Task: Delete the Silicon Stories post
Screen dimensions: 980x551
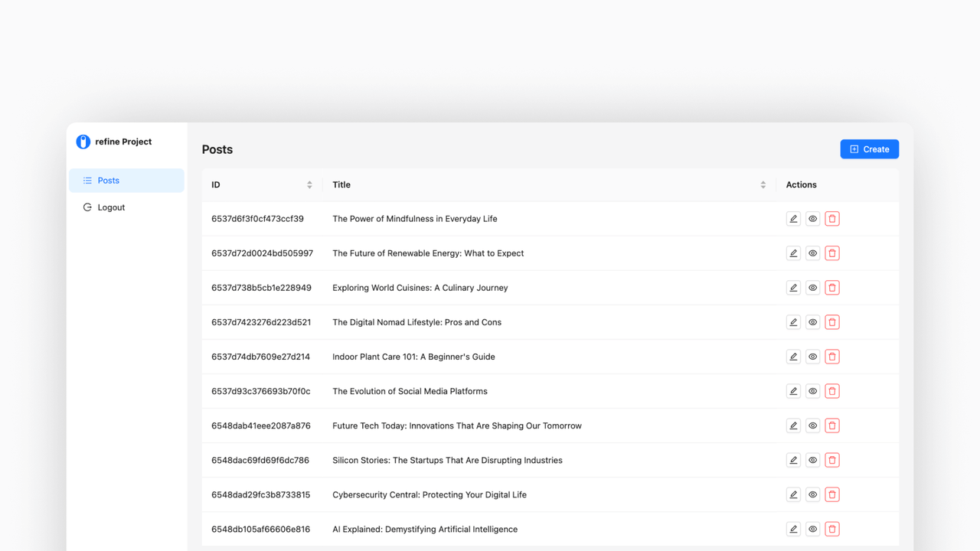Action: pyautogui.click(x=832, y=460)
